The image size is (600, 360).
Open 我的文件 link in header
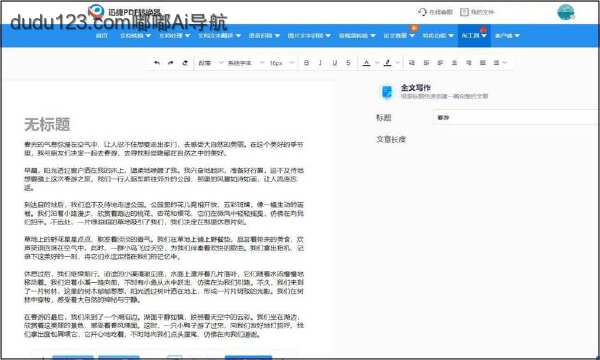click(477, 12)
